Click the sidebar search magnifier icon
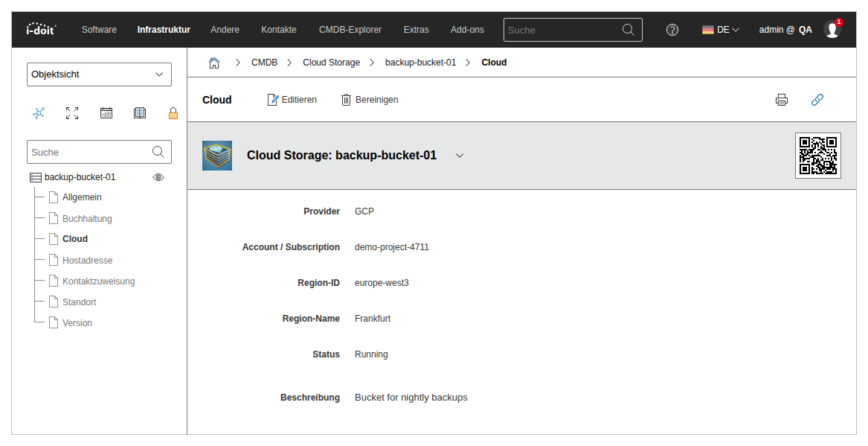 click(x=158, y=152)
